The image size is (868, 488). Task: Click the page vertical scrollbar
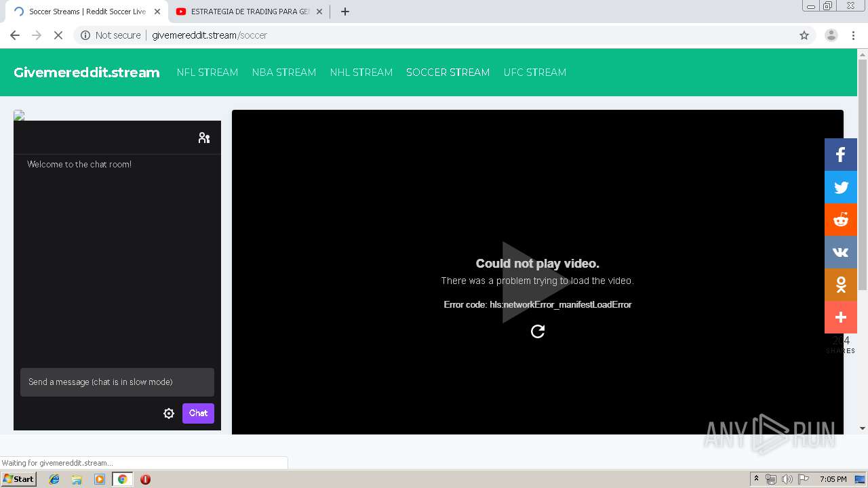point(863,175)
